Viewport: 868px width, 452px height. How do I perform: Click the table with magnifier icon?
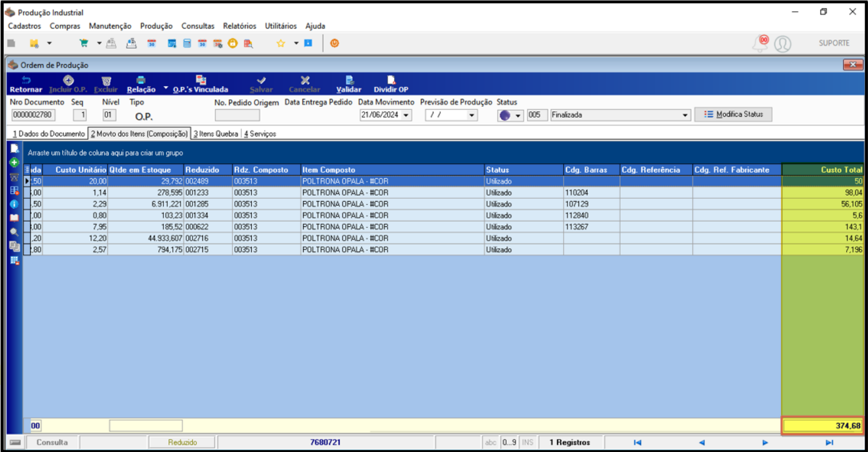[x=248, y=43]
